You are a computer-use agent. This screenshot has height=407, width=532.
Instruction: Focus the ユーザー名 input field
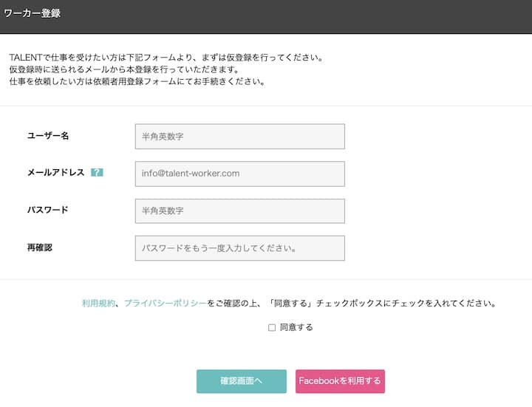pyautogui.click(x=239, y=137)
